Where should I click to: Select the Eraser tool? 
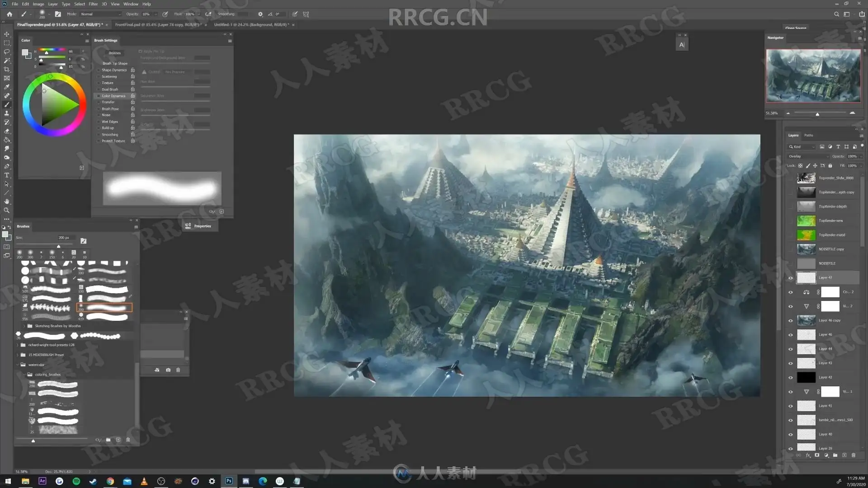(x=7, y=131)
